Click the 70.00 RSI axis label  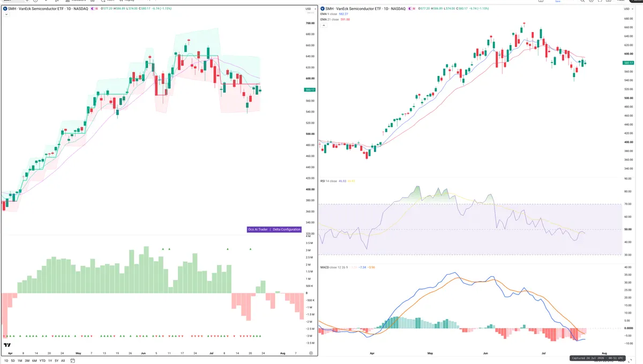pos(628,204)
